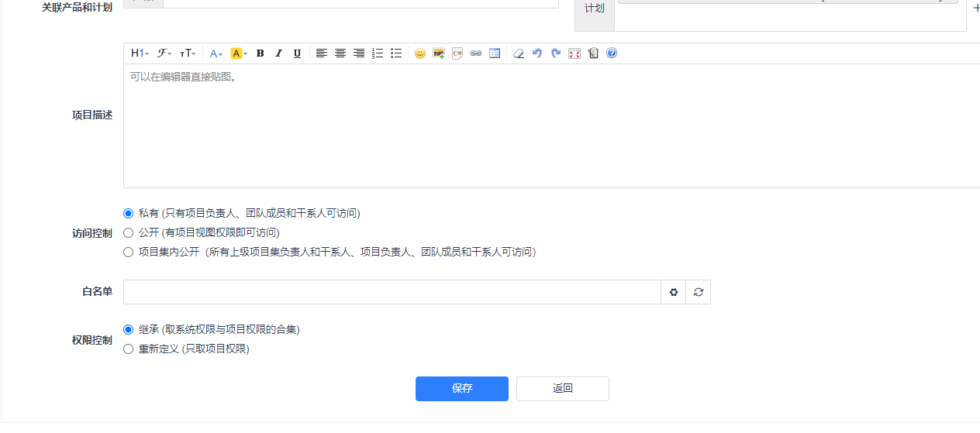The height and width of the screenshot is (433, 980).
Task: Redo last edit
Action: (556, 53)
